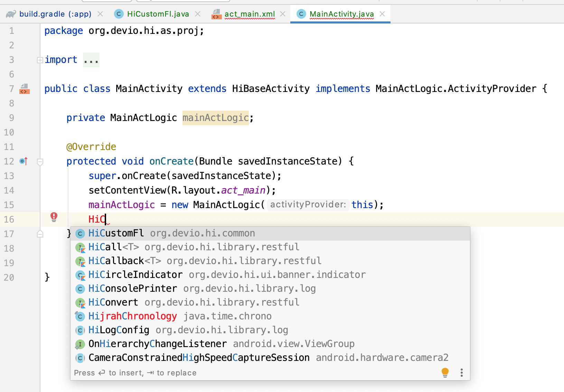Screen dimensions: 564x392
Task: Click the Kotlin class icon beside HiCircleIndicator
Action: [x=80, y=275]
